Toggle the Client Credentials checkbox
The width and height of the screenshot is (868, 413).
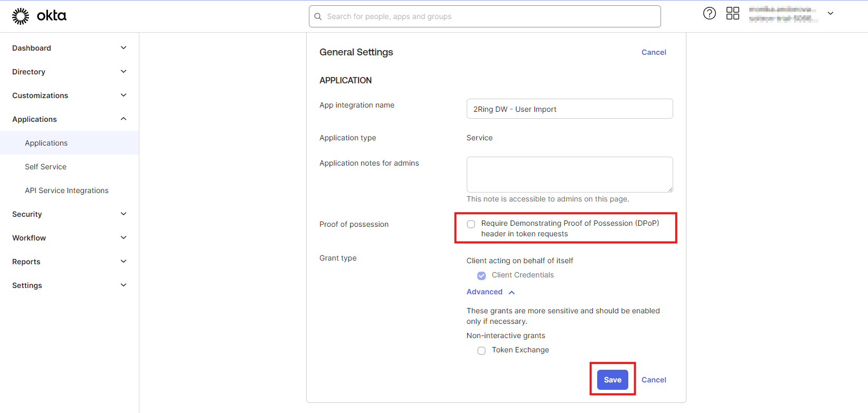pos(482,275)
